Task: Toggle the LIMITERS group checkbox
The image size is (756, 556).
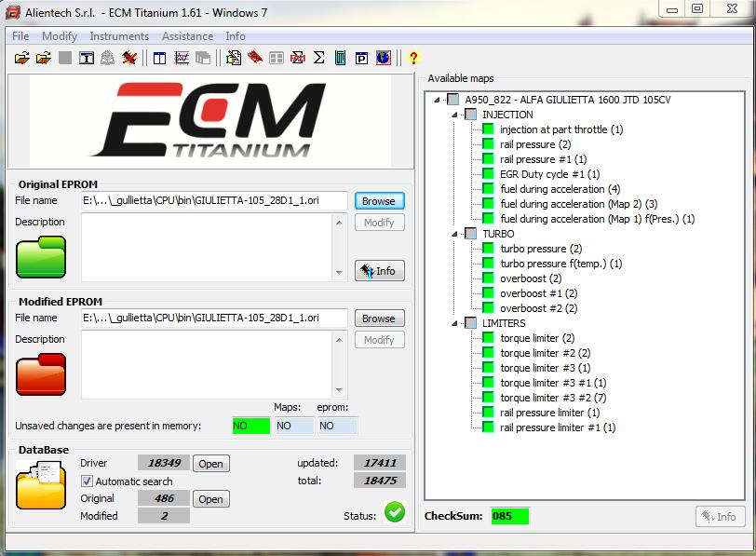Action: (470, 323)
